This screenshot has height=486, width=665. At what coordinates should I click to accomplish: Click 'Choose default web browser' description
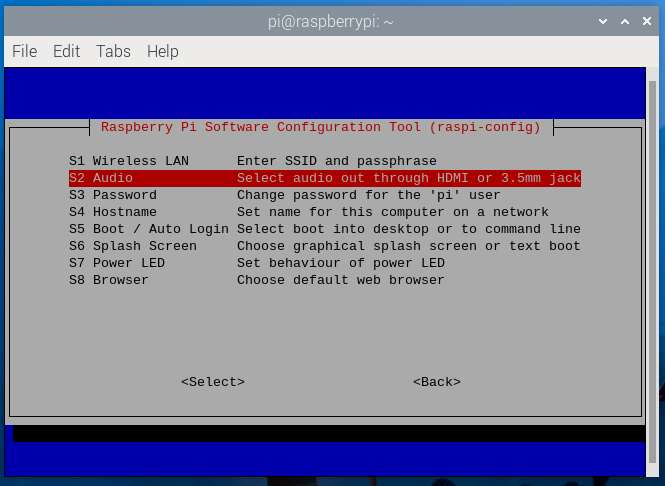coord(341,280)
